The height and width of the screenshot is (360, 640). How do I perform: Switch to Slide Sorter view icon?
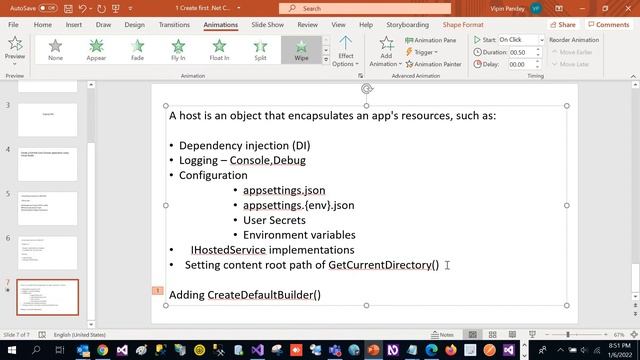coord(493,335)
